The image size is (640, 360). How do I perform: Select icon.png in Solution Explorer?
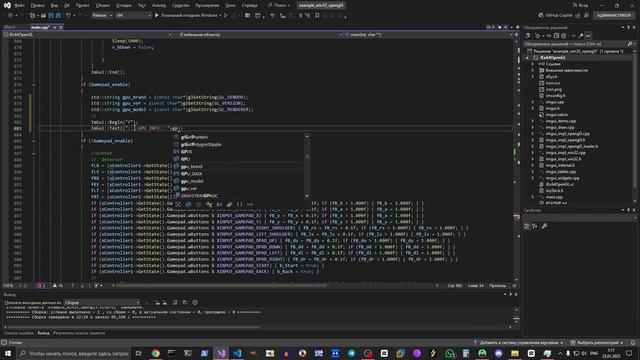click(553, 89)
